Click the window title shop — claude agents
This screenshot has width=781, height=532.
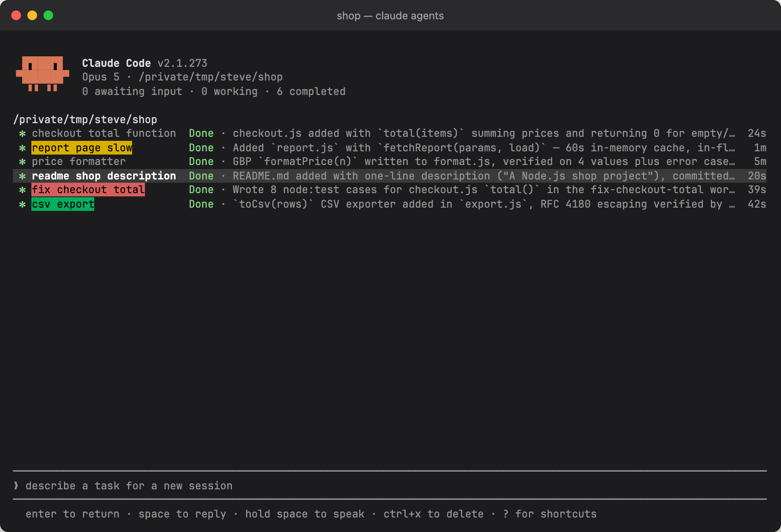pos(390,16)
